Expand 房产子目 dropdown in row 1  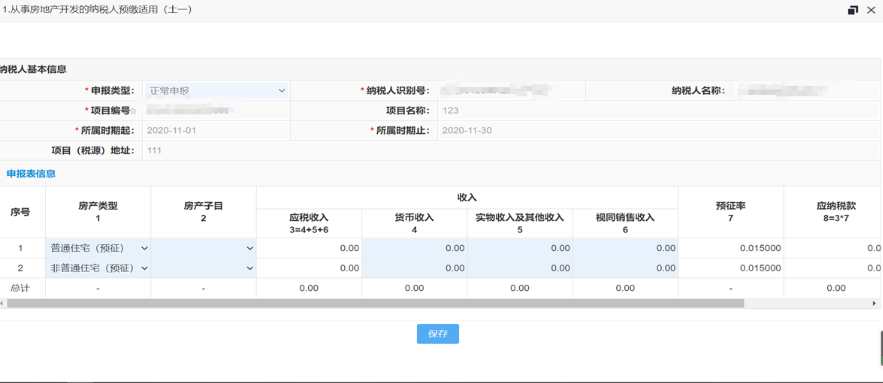203,248
